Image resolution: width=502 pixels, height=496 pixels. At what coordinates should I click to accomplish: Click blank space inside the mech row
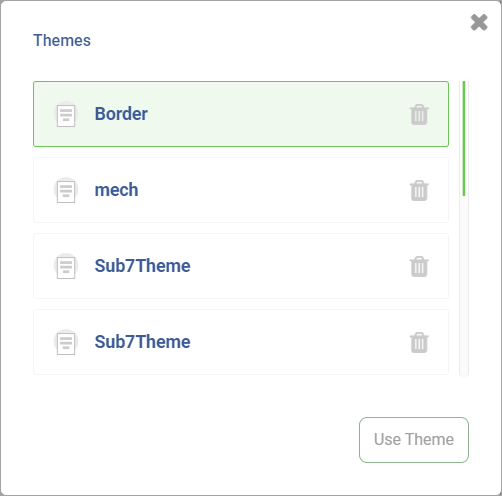[x=273, y=190]
